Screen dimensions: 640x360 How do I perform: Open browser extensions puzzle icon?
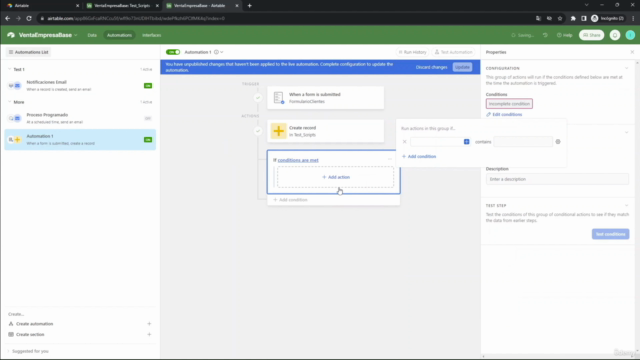click(573, 18)
